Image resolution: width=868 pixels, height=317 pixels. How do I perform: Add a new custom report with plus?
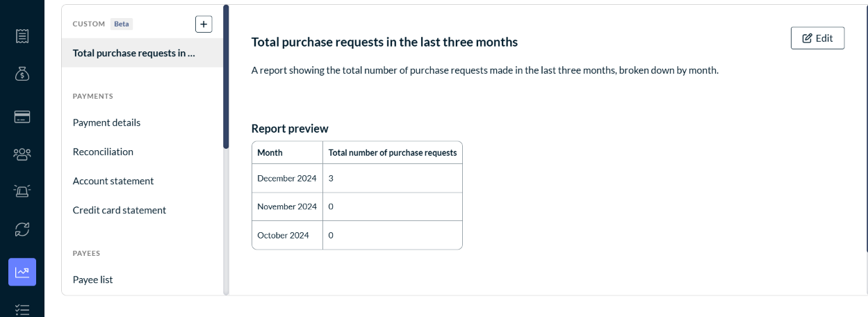point(204,24)
